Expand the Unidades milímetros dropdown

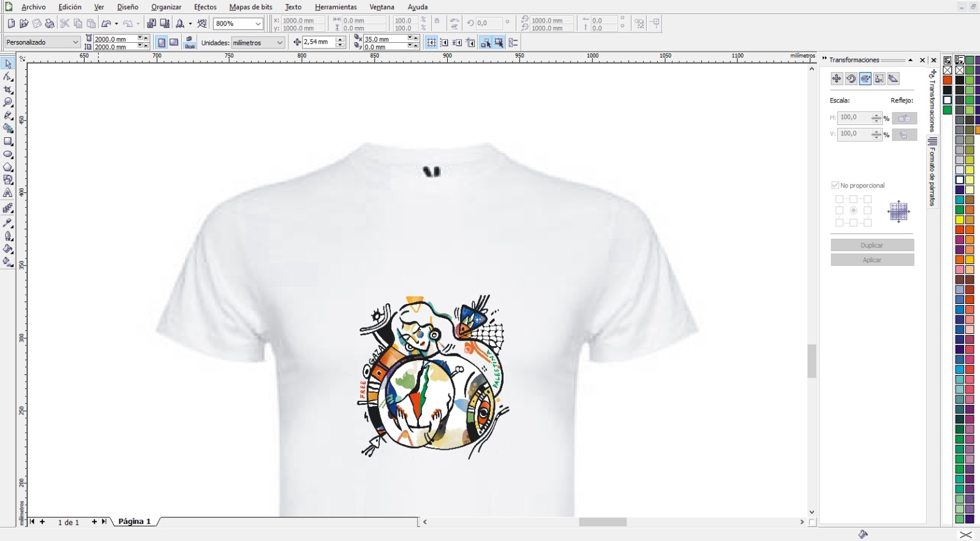point(279,43)
